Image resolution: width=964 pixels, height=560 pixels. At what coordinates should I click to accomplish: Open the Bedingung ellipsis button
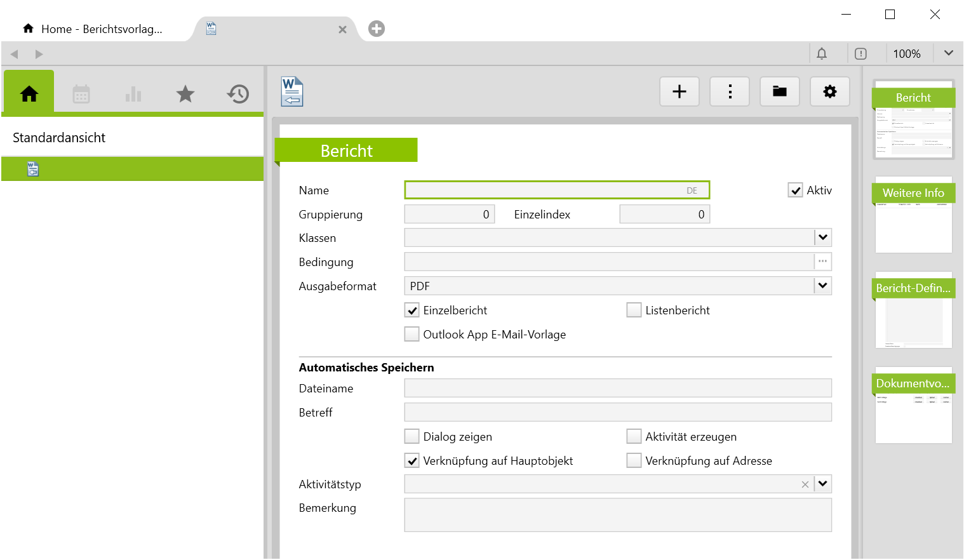click(x=823, y=262)
